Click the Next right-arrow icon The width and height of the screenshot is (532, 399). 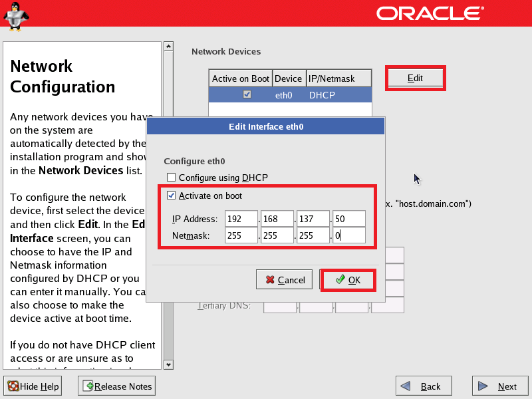coord(483,386)
